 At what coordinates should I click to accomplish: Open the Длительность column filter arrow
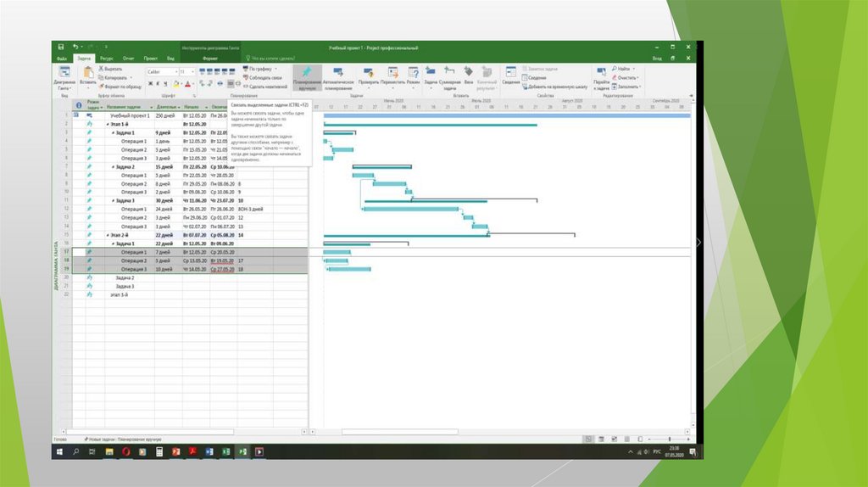pyautogui.click(x=179, y=107)
